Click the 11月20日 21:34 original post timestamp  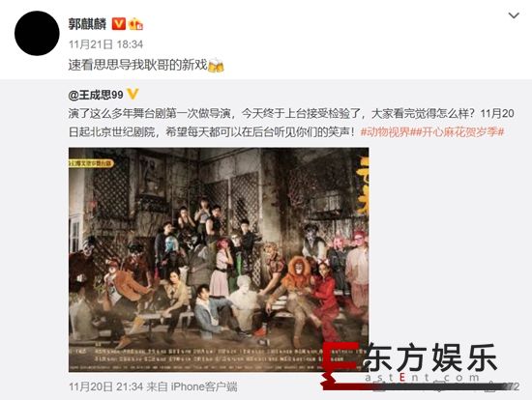click(105, 386)
